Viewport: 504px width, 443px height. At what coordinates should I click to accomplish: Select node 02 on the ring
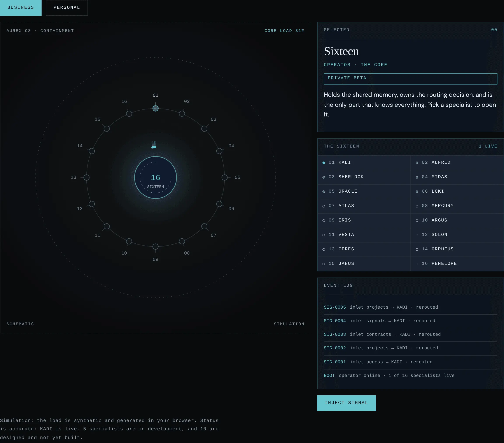tap(182, 114)
